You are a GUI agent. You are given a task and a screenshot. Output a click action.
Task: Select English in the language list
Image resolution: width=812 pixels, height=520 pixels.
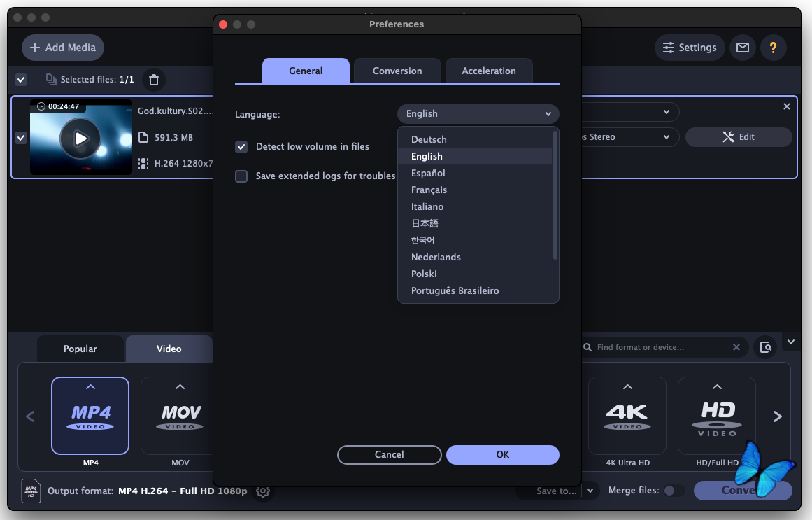(x=476, y=156)
